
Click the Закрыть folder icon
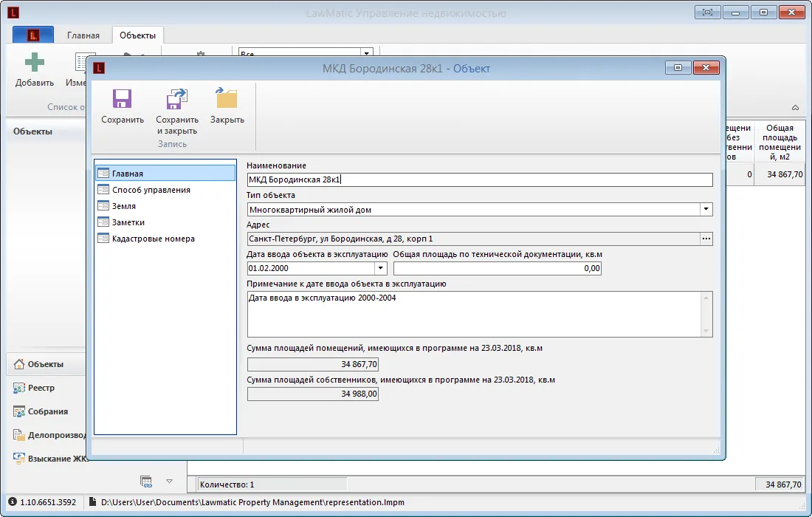pos(227,98)
